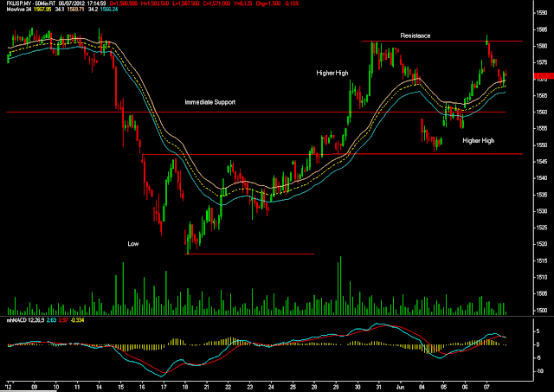Click the 'Low' annotation text
The image size is (554, 392).
(x=132, y=244)
